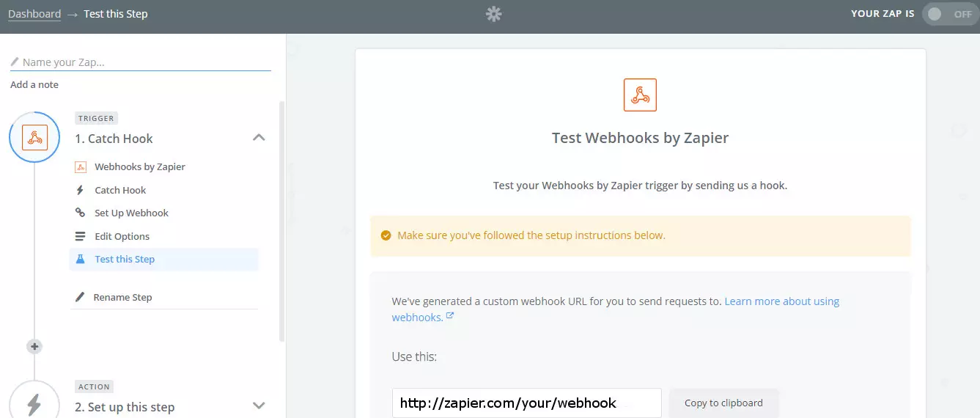
Task: Click the pencil icon beside Rename Step
Action: [80, 297]
